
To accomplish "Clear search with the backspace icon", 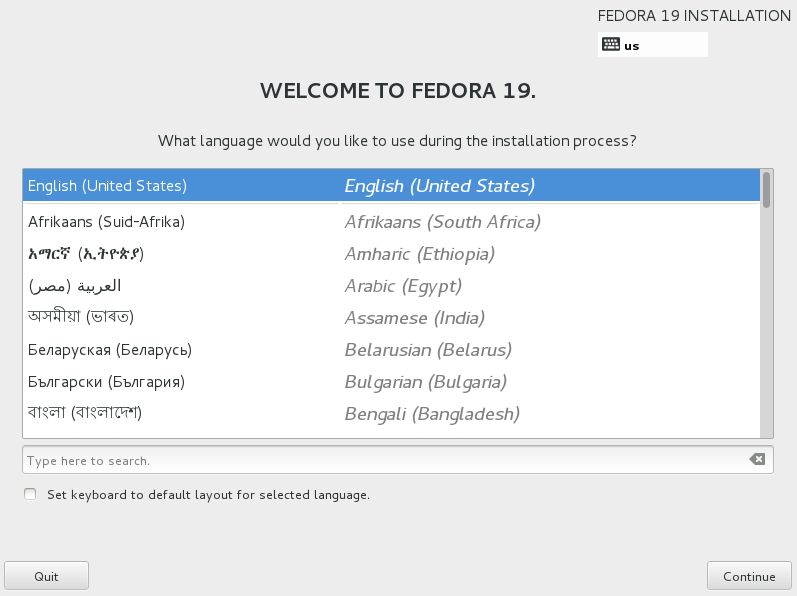I will (757, 459).
